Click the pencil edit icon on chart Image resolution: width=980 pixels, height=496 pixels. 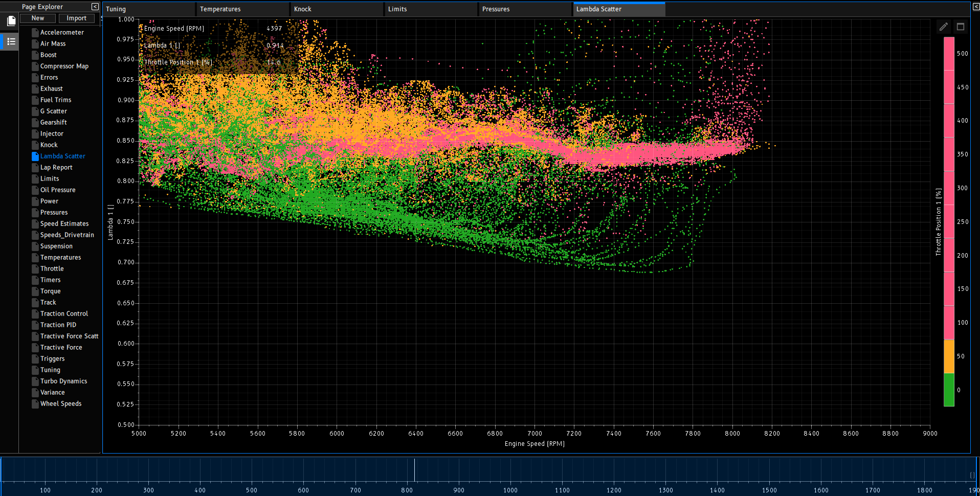pos(944,27)
